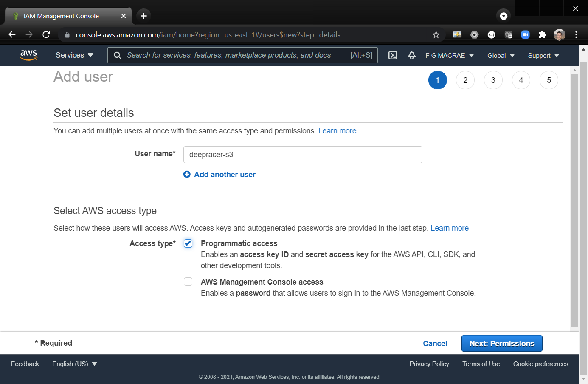Image resolution: width=588 pixels, height=384 pixels.
Task: Uncheck Programmatic access checkbox
Action: point(188,243)
